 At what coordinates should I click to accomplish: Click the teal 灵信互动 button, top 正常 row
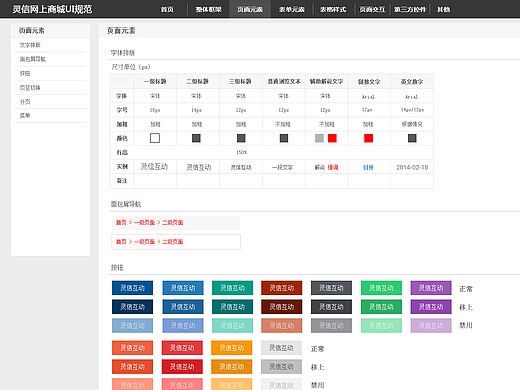[x=232, y=288]
